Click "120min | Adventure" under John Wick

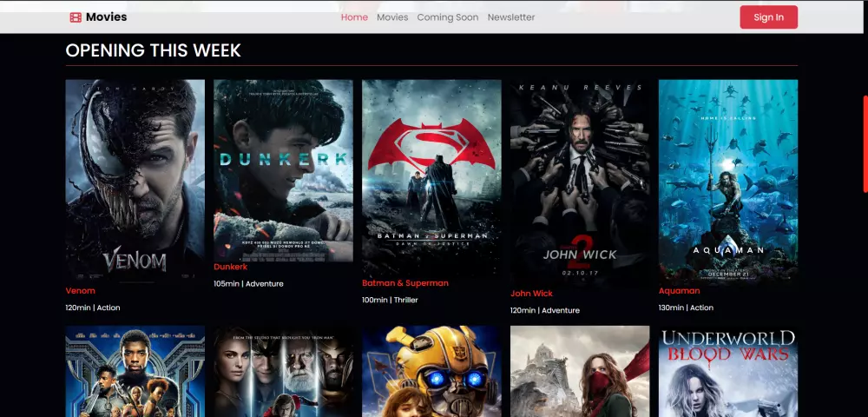(x=545, y=310)
